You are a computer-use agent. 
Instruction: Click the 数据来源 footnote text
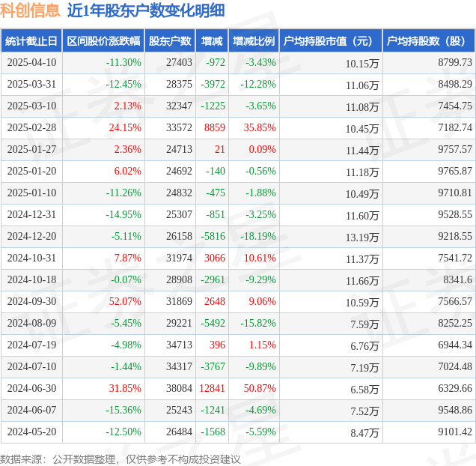(x=120, y=459)
